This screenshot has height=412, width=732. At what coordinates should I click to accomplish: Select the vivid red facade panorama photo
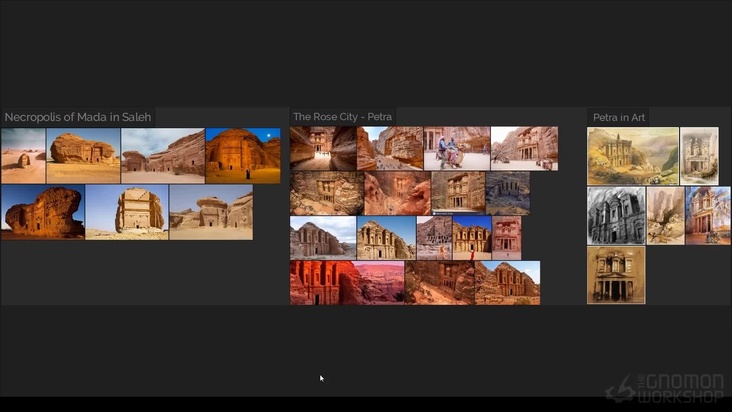coord(347,283)
